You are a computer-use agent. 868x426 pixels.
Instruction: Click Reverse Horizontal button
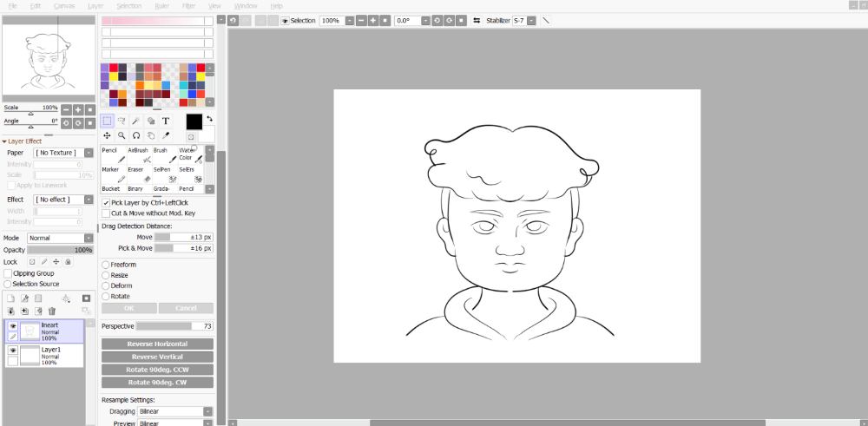(x=157, y=344)
